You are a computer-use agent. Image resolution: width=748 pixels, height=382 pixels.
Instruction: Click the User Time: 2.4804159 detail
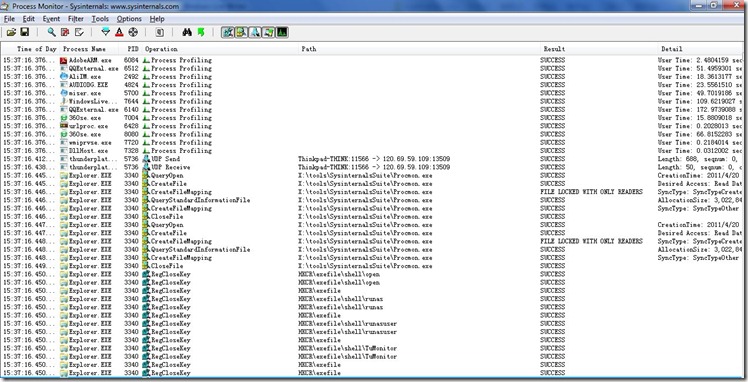[x=700, y=60]
